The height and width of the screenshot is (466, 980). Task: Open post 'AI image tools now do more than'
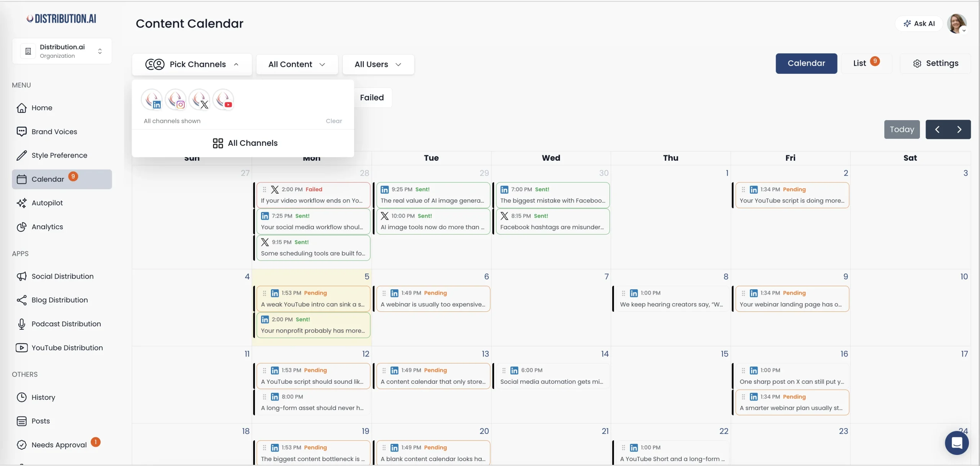tap(433, 222)
